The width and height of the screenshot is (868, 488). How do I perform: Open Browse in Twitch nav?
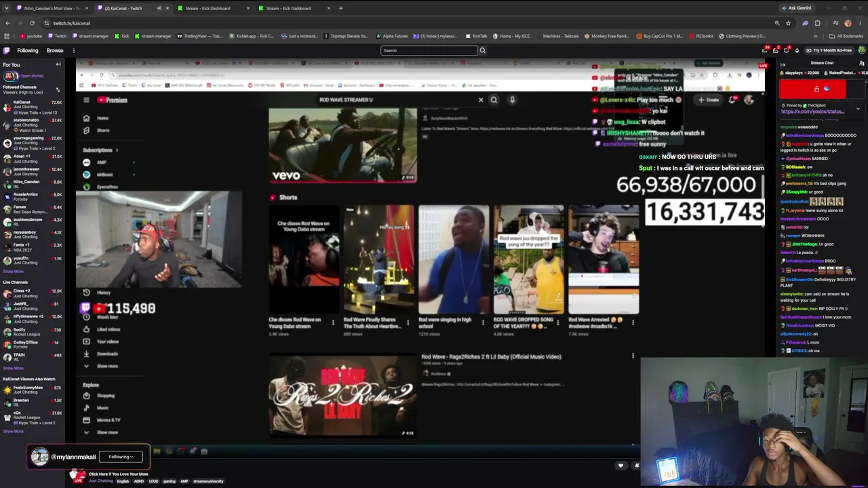pos(55,50)
